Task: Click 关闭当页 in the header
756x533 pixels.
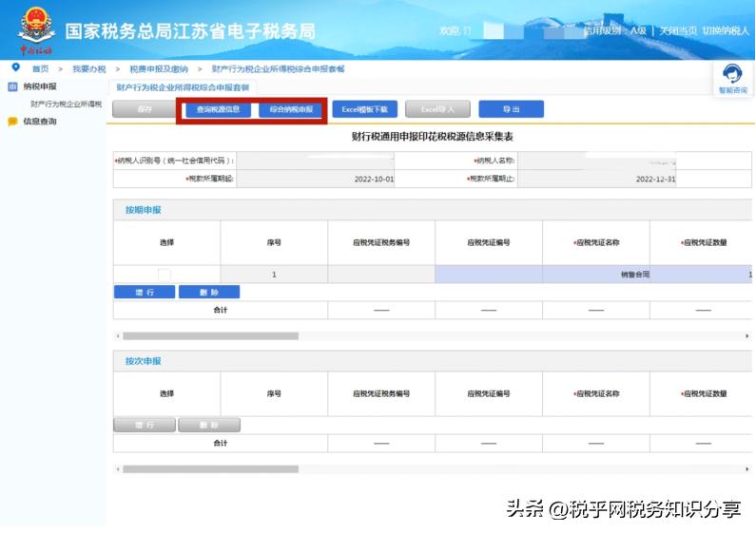Action: tap(678, 30)
